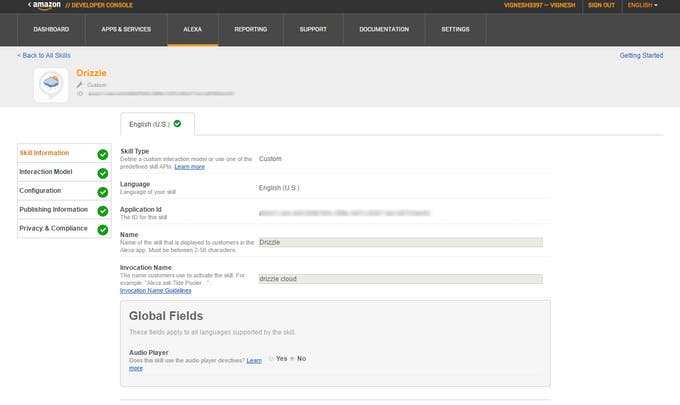Click the Invocation Name field drizzle cloud
This screenshot has width=680, height=405.
[x=400, y=279]
